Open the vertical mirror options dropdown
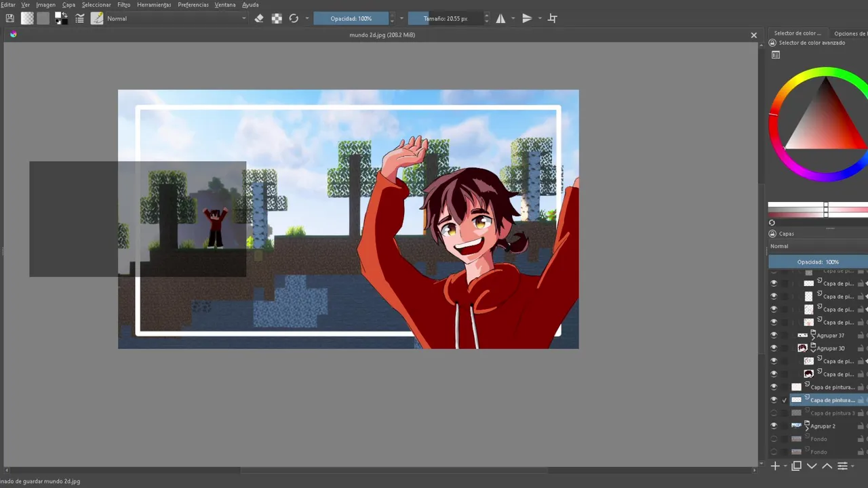Image resolution: width=868 pixels, height=488 pixels. coord(540,18)
